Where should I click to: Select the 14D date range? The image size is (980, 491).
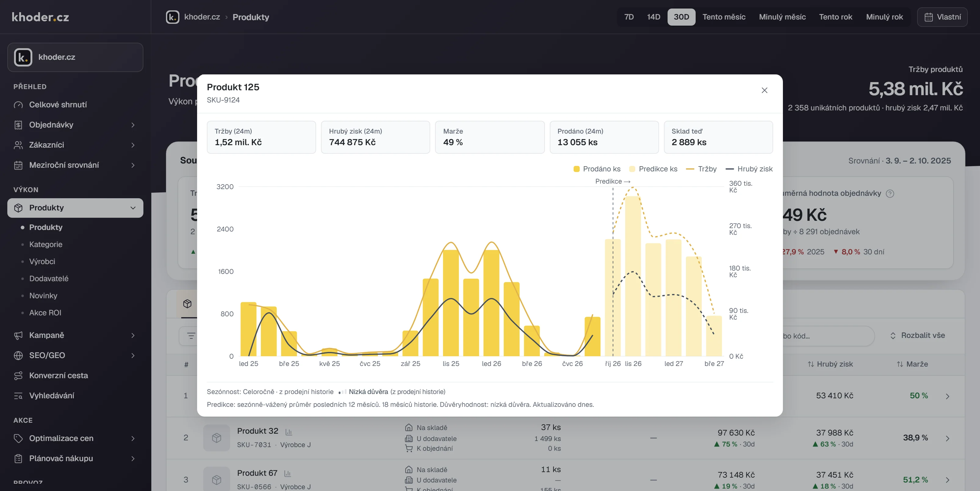[653, 17]
